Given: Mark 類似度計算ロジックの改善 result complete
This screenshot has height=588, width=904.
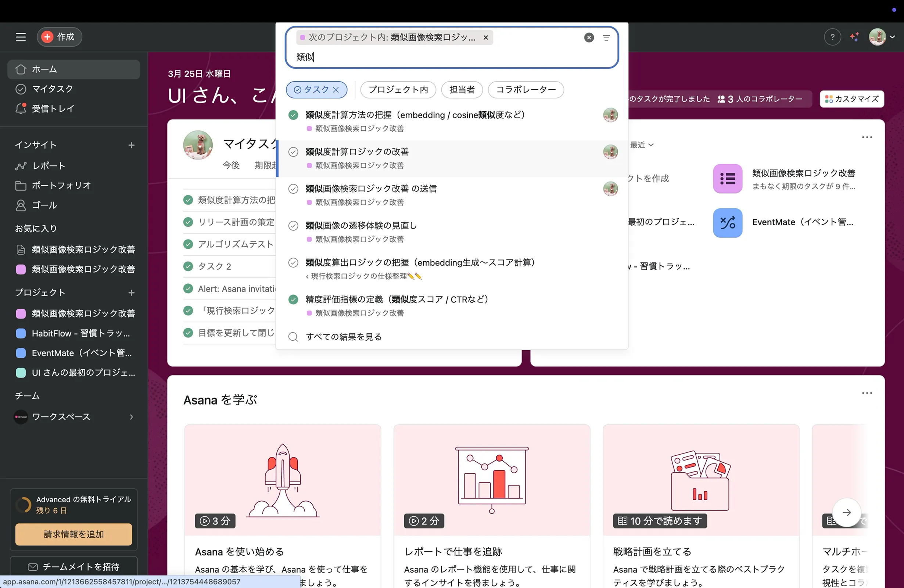Looking at the screenshot, I should point(293,152).
